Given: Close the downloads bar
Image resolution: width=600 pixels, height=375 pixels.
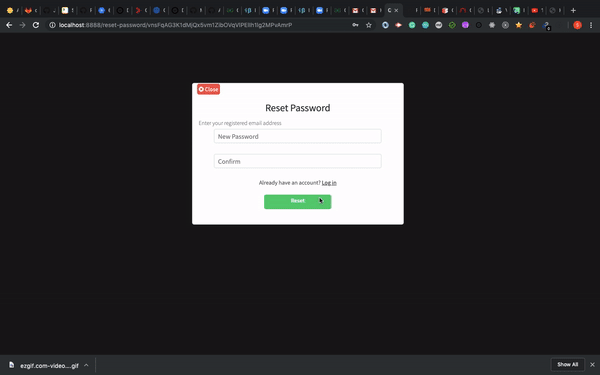Looking at the screenshot, I should (x=592, y=365).
